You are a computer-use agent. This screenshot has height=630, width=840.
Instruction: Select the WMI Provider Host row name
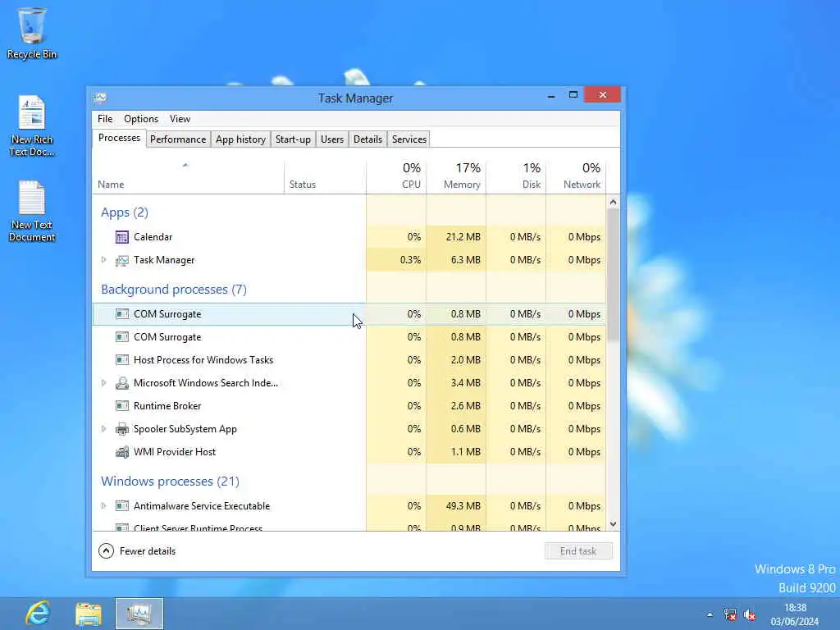175,452
